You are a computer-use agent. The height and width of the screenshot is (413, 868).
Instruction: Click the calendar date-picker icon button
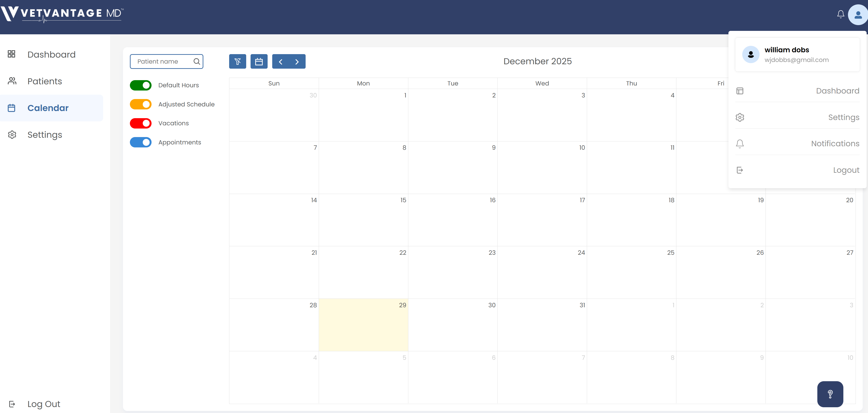click(x=259, y=61)
